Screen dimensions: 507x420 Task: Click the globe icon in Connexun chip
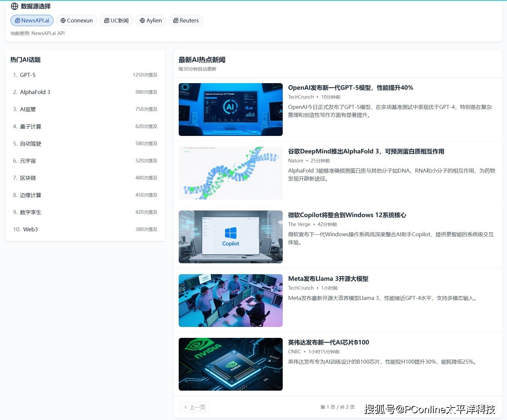[x=63, y=20]
